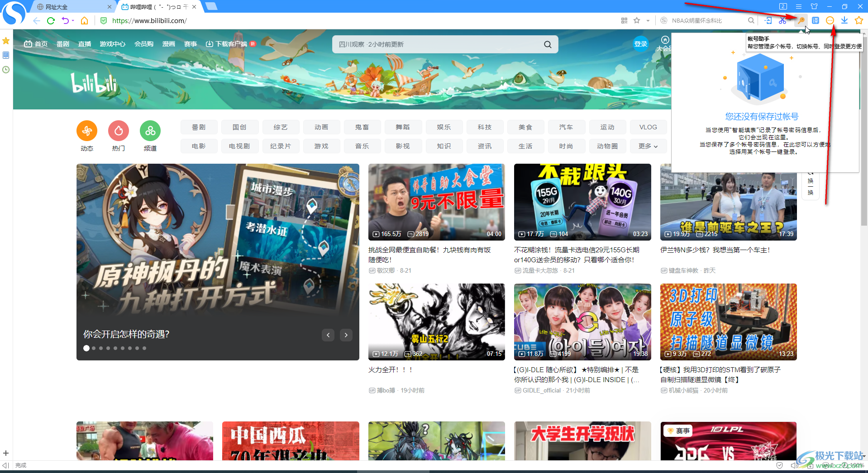The image size is (868, 473).
Task: Open the 伊兰特N多少钱 video title link
Action: 715,250
